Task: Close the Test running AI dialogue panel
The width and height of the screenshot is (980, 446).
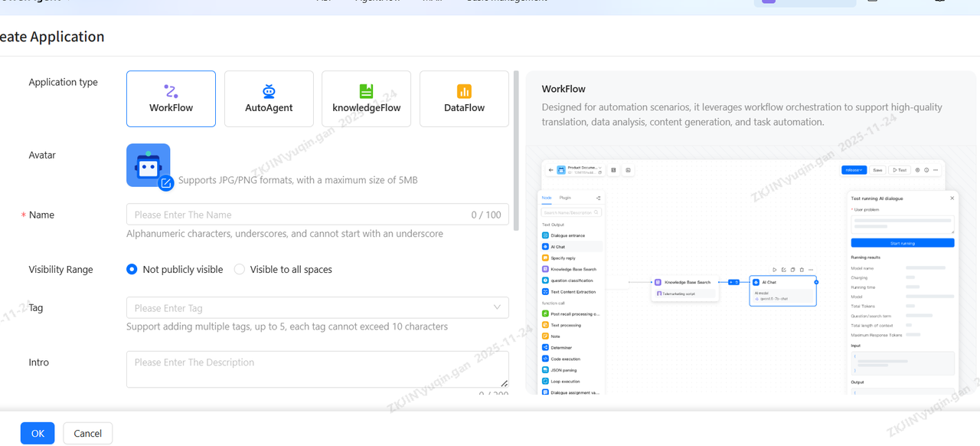Action: [952, 198]
